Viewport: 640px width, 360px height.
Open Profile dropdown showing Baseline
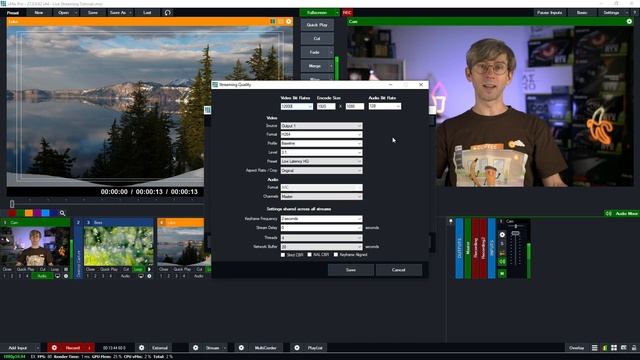pos(321,144)
